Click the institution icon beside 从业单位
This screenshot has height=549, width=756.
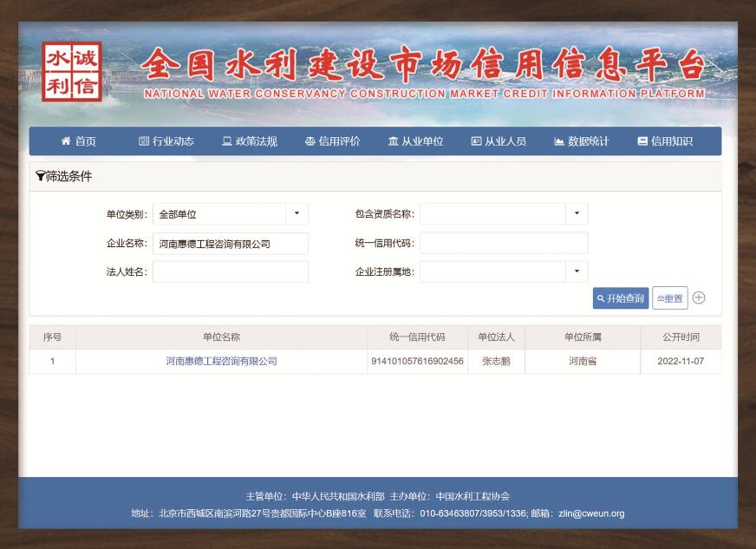(394, 141)
